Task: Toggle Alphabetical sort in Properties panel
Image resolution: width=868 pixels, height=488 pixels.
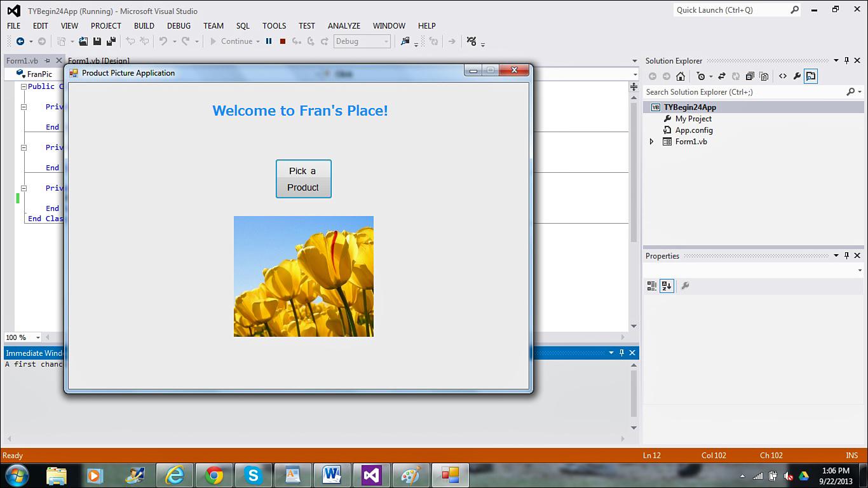Action: [667, 286]
